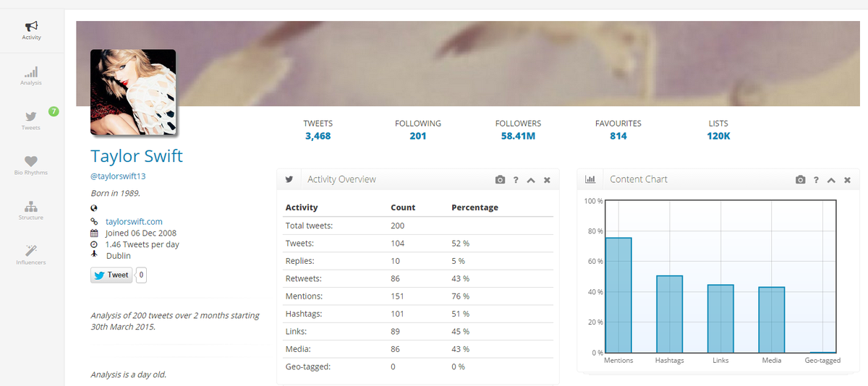Click the Following count 201
The image size is (868, 386).
point(418,136)
